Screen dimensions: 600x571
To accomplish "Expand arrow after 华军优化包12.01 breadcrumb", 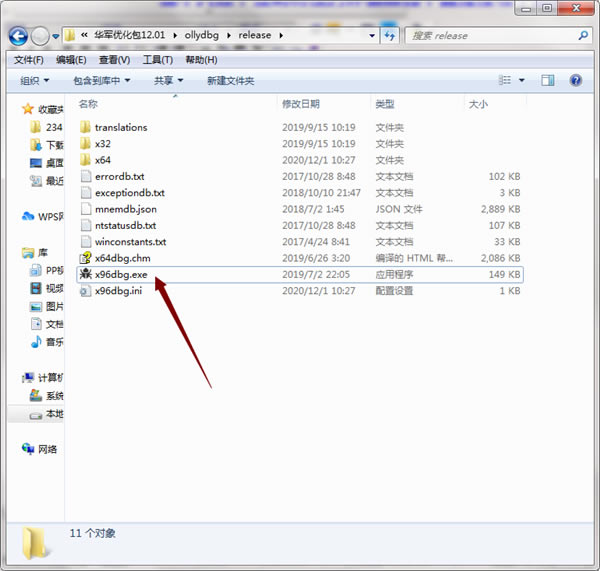I will pos(175,36).
